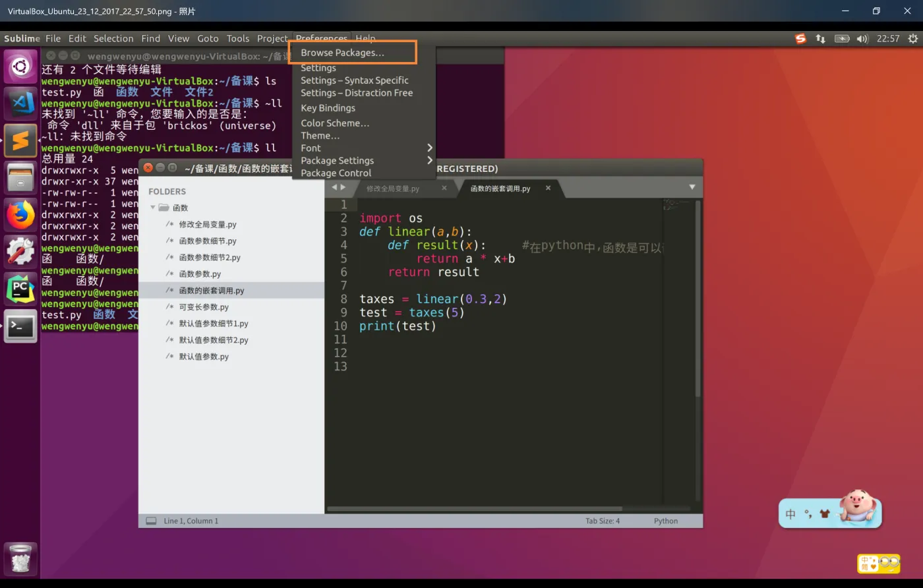Open the Files manager from the dock
The width and height of the screenshot is (923, 588).
pos(20,177)
